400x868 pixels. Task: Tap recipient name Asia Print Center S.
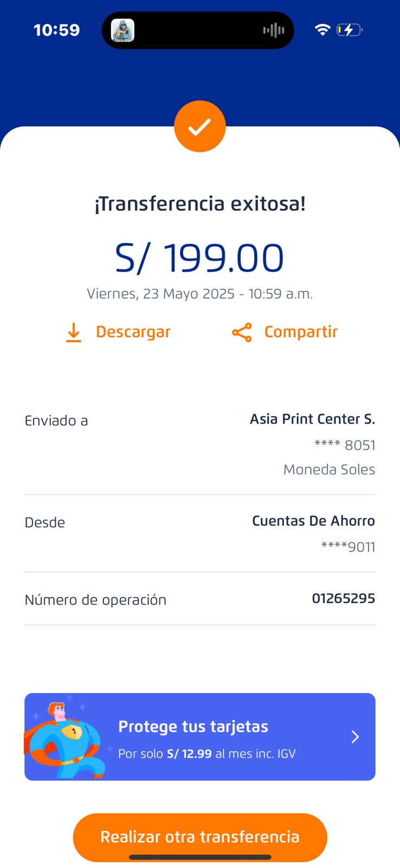tap(312, 419)
